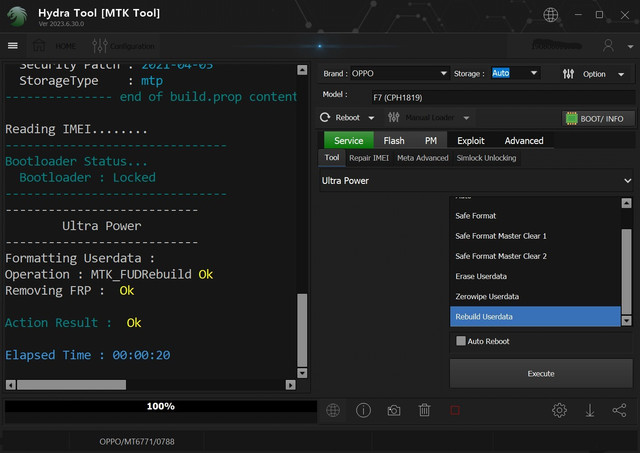Expand the Option dropdown arrow
This screenshot has width=640, height=453.
621,75
